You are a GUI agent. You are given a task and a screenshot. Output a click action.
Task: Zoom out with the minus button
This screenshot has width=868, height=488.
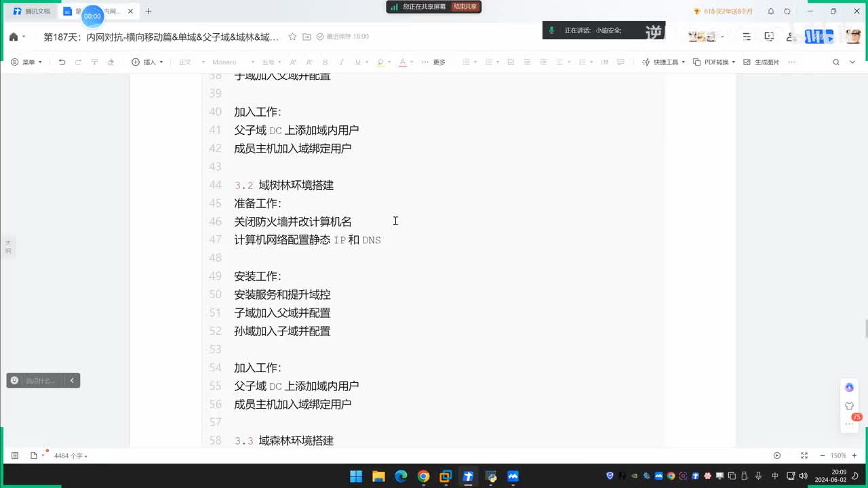tap(823, 455)
